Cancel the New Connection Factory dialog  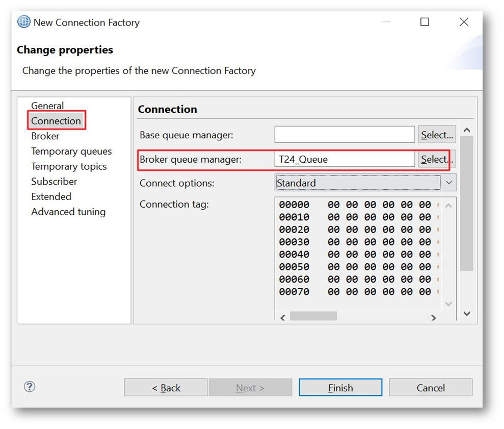pos(431,388)
